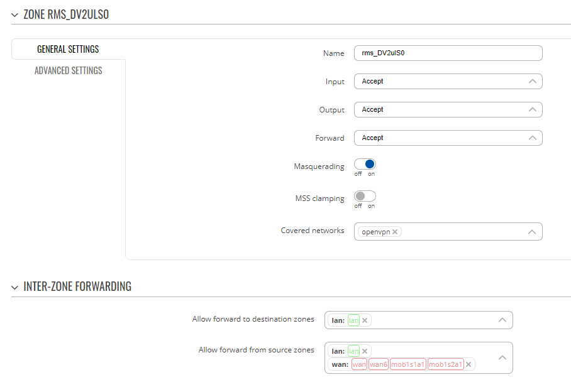Remove lan from source zones
The image size is (571, 392).
[365, 351]
